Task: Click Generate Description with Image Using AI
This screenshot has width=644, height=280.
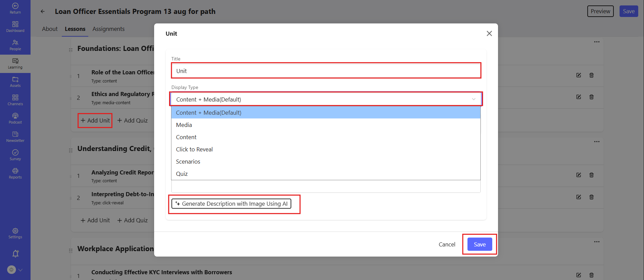Action: (231, 204)
